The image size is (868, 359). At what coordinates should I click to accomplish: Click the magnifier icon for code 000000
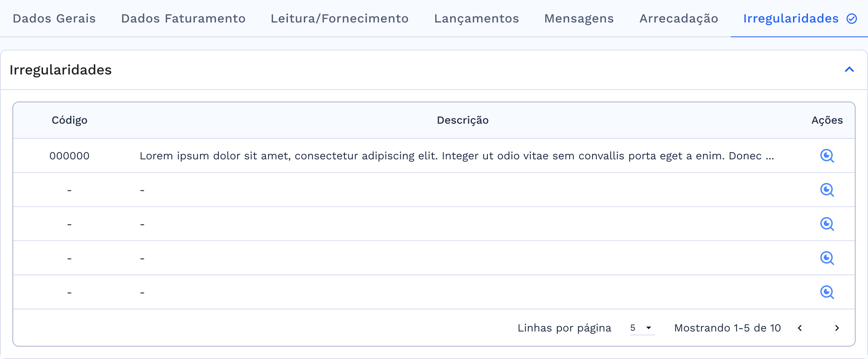[x=827, y=156]
